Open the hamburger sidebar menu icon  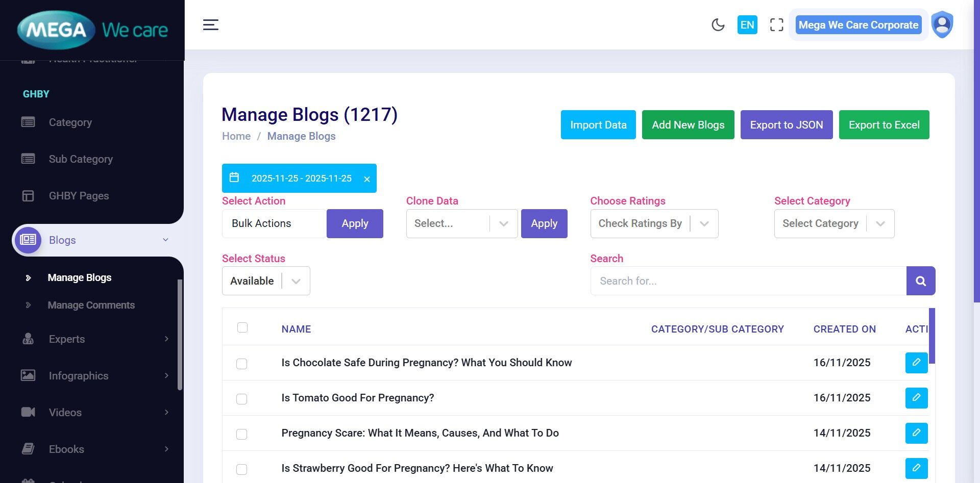click(211, 25)
